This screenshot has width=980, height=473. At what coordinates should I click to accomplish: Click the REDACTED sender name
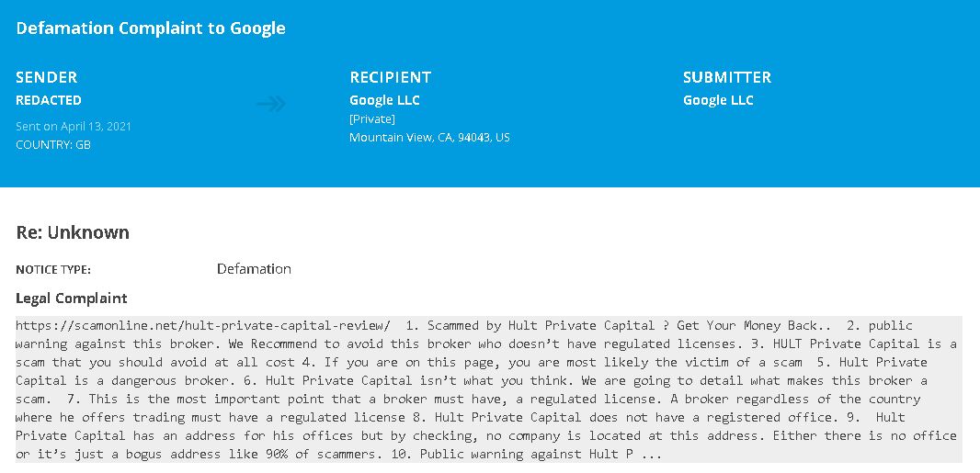point(49,100)
